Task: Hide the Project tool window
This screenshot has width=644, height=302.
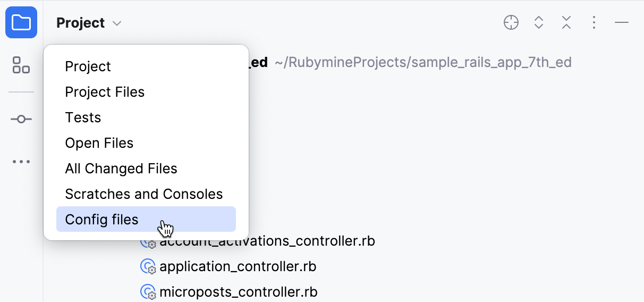Action: click(622, 23)
